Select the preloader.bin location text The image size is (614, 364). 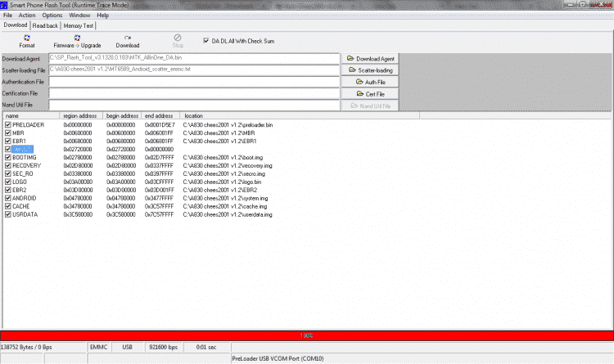(228, 125)
